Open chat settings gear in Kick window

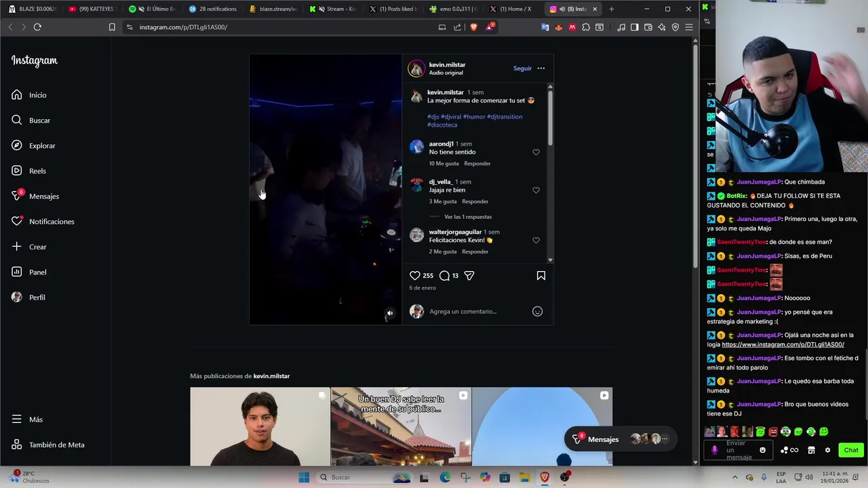point(827,450)
